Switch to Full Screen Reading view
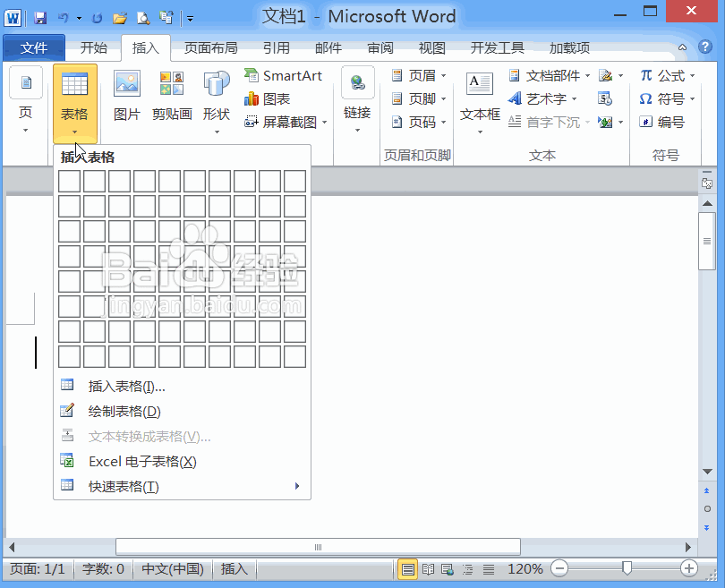This screenshot has height=588, width=725. 428,569
